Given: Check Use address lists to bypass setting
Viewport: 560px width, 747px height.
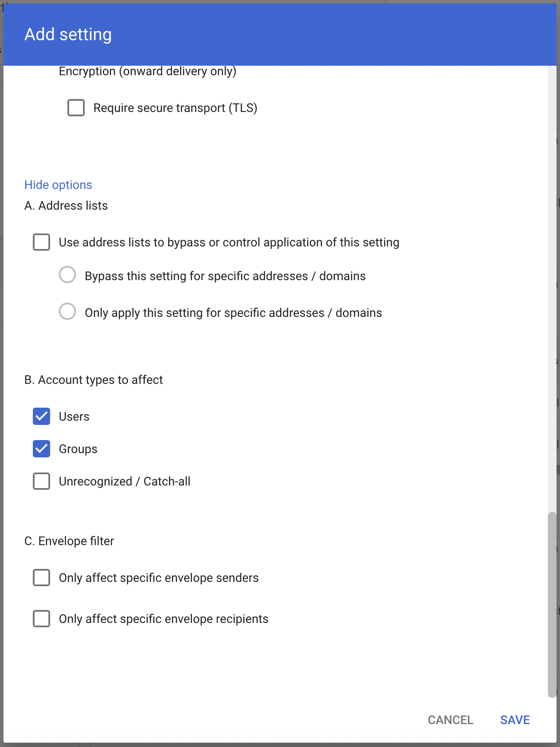Looking at the screenshot, I should (41, 243).
